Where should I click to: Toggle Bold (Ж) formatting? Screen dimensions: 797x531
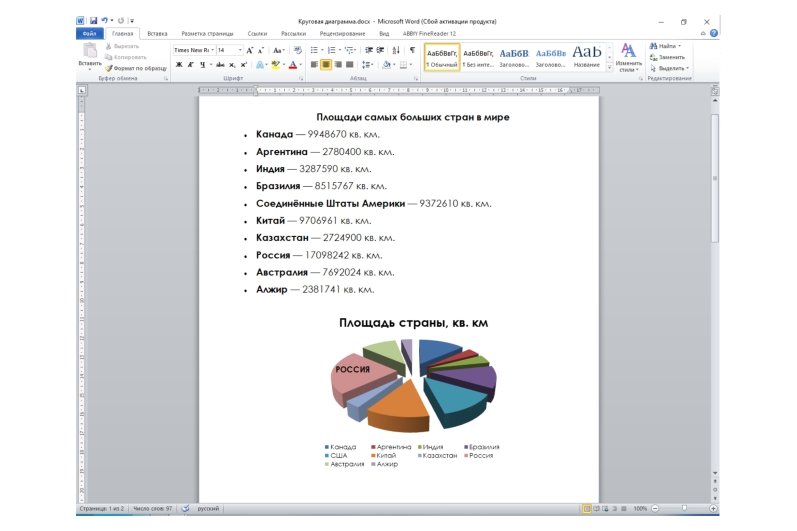click(x=179, y=65)
